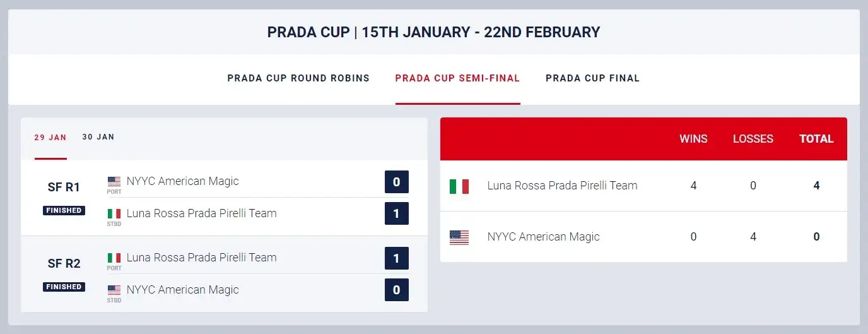Click the FINISHED badge under SF R1
The height and width of the screenshot is (334, 868).
click(x=64, y=210)
